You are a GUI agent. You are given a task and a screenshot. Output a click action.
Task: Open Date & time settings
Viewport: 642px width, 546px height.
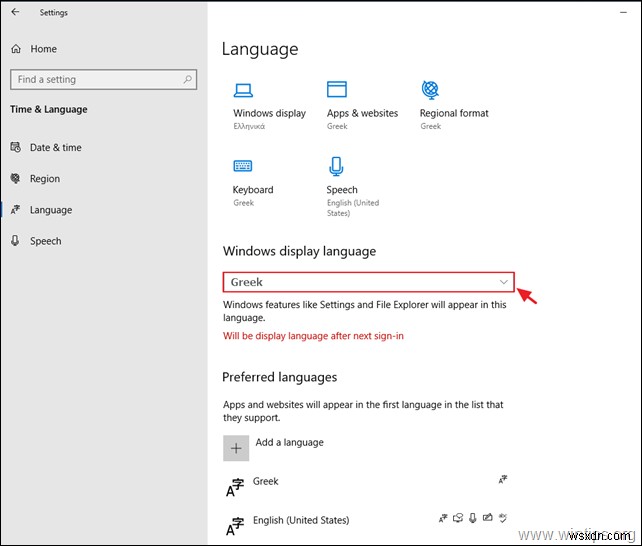coord(55,147)
